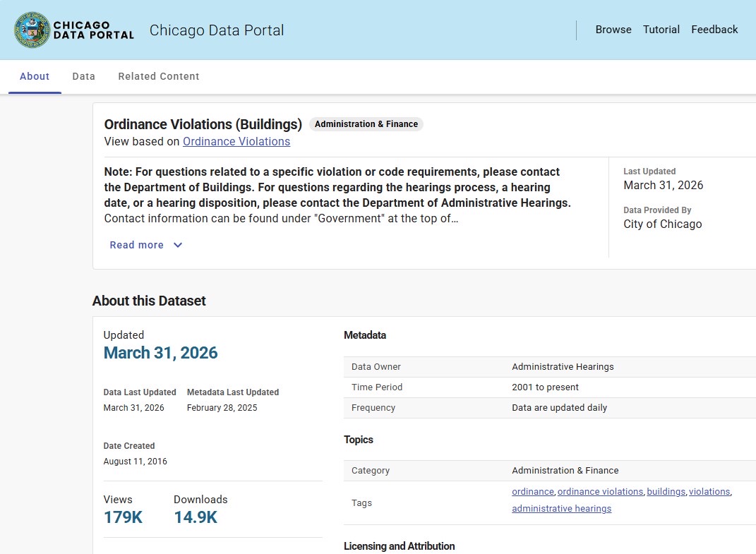Image resolution: width=756 pixels, height=554 pixels.
Task: Select the About tab
Action: (35, 76)
